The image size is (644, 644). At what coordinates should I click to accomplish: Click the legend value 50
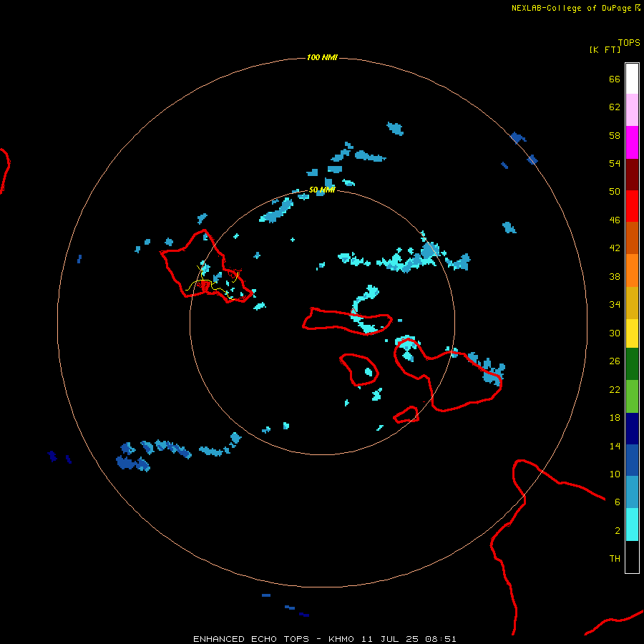pyautogui.click(x=615, y=192)
